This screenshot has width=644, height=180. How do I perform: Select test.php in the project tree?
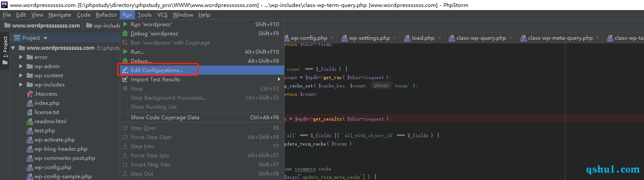coord(45,131)
